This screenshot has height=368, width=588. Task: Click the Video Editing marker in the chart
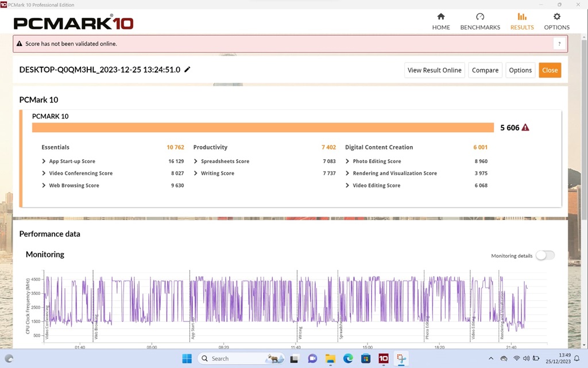click(x=473, y=327)
